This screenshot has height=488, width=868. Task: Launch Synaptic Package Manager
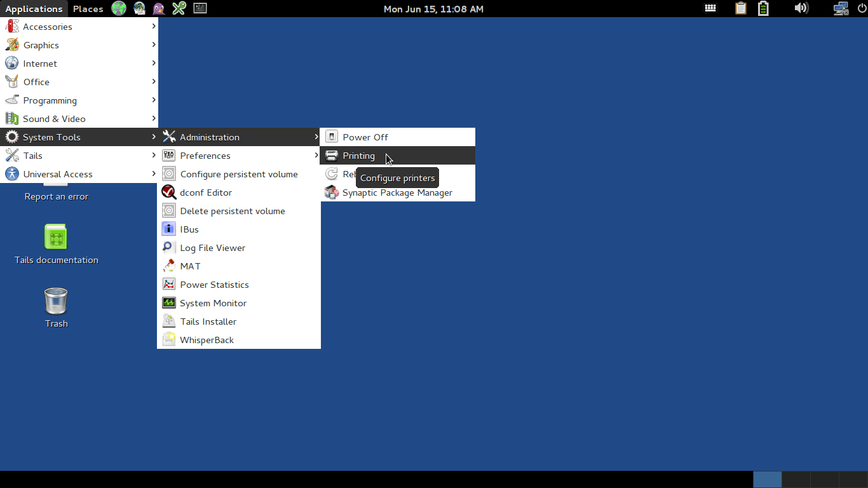coord(398,193)
